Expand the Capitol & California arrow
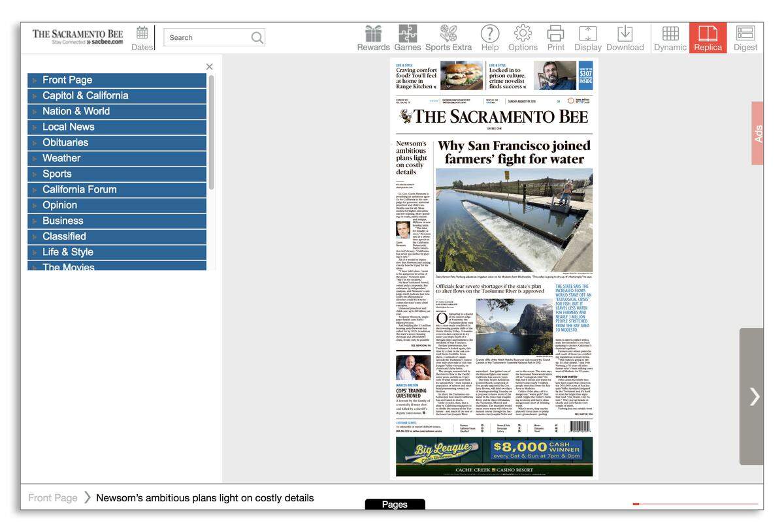Viewport: 784px width, 532px height. click(x=35, y=96)
